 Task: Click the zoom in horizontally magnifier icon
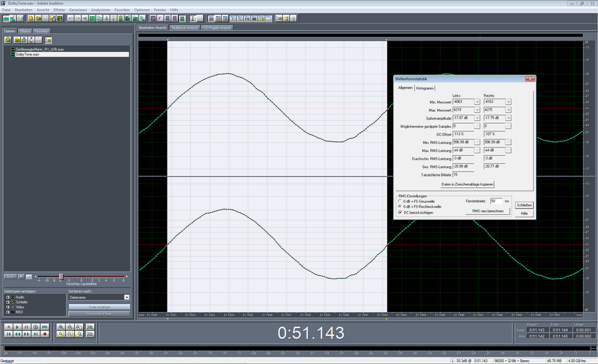coord(61,327)
